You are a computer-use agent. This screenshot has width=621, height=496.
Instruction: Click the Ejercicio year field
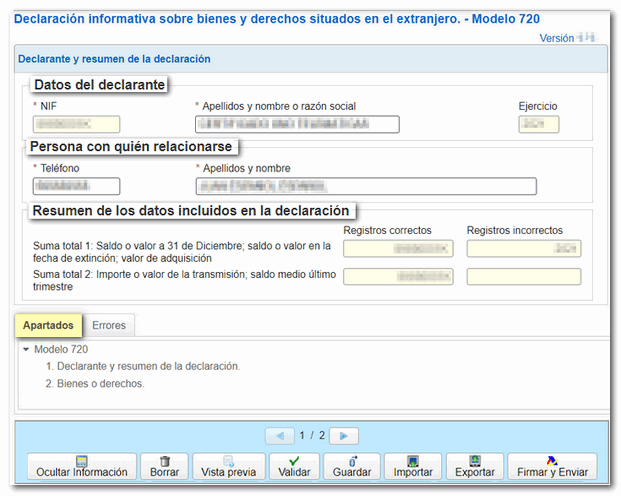[538, 124]
